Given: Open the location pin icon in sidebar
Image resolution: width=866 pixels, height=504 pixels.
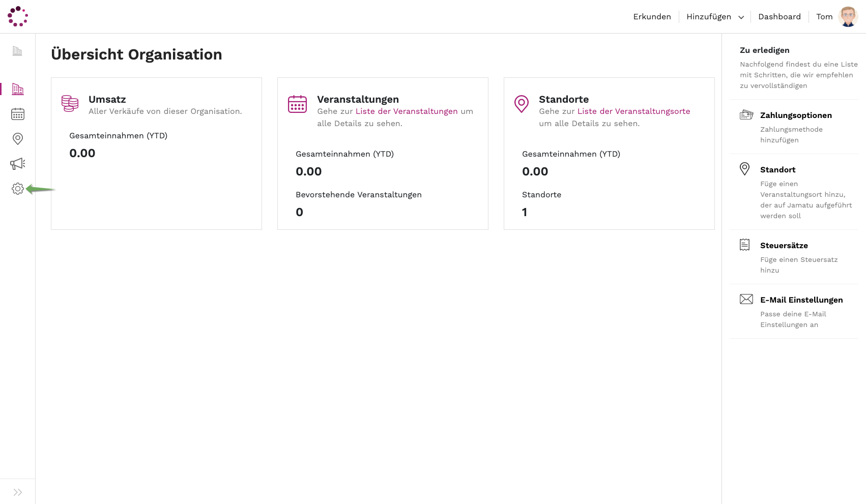Looking at the screenshot, I should [x=18, y=139].
